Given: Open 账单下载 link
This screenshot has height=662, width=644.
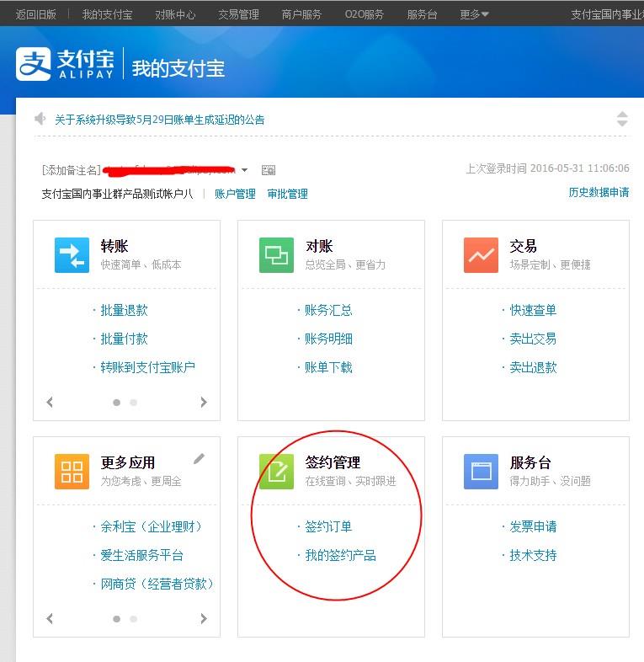Looking at the screenshot, I should (x=328, y=367).
